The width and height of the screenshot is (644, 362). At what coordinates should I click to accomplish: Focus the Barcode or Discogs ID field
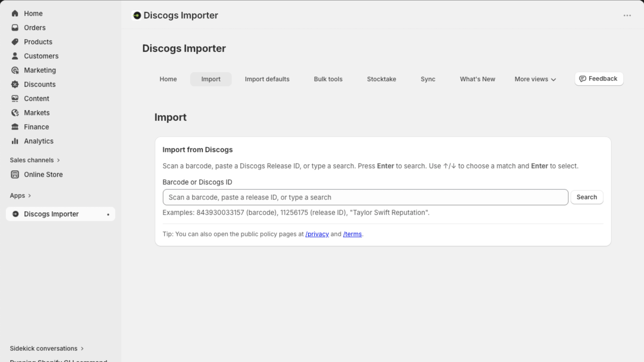point(365,197)
